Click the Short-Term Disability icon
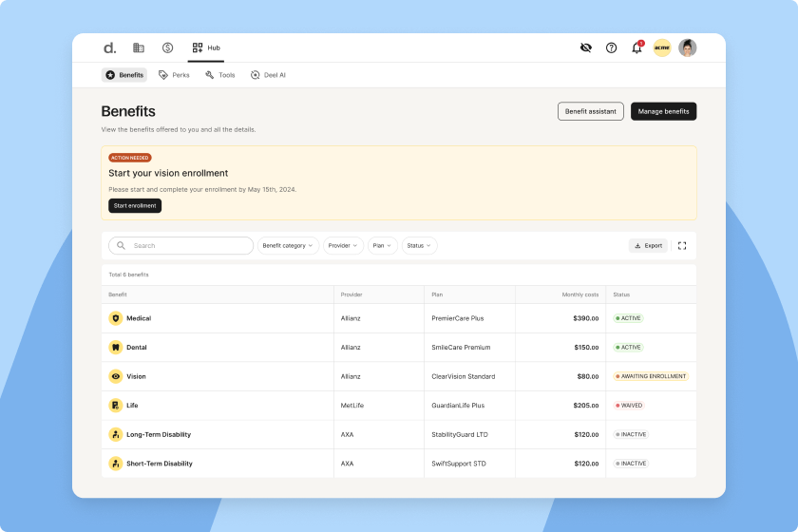Image resolution: width=798 pixels, height=532 pixels. (116, 464)
